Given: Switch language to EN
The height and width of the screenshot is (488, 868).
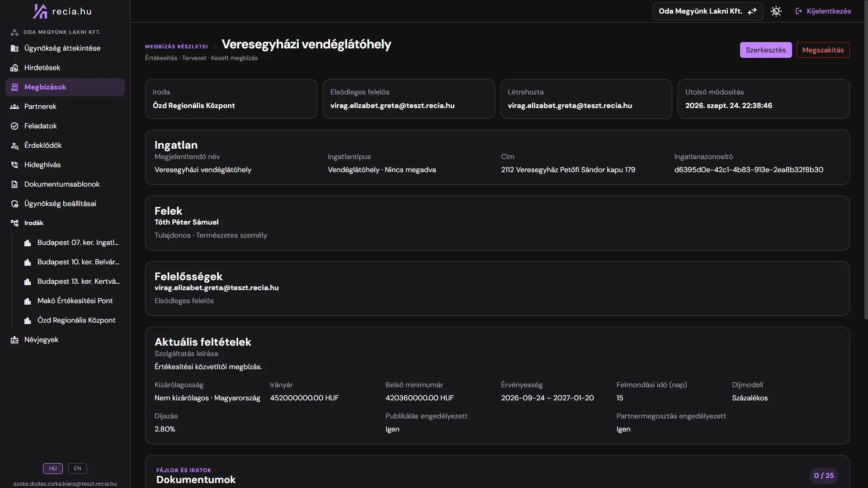Looking at the screenshot, I should coord(78,469).
